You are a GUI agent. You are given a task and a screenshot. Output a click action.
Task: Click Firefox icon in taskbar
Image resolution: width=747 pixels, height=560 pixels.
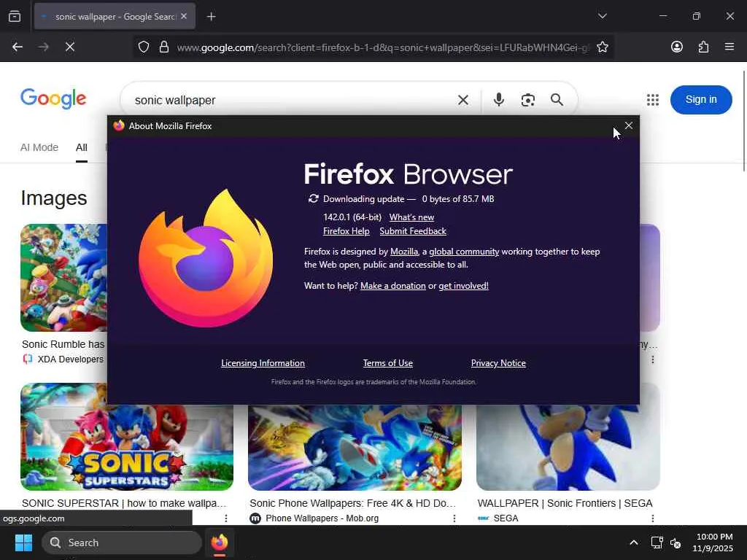[x=220, y=542]
